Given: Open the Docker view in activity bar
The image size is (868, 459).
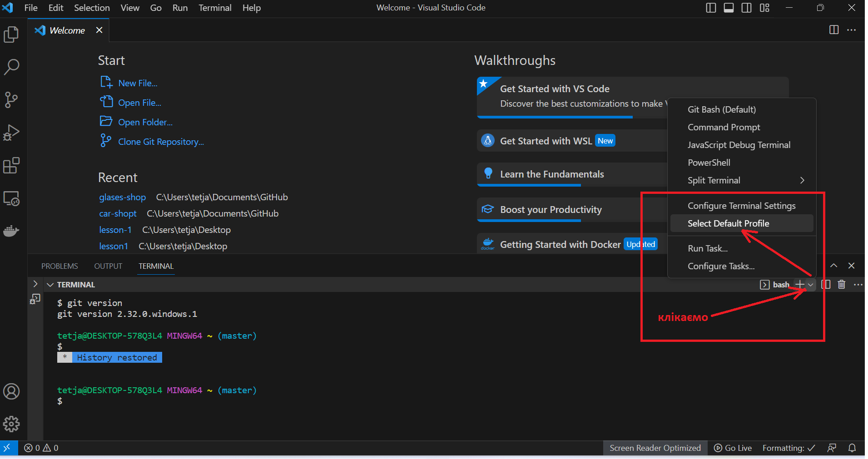Looking at the screenshot, I should (x=11, y=231).
